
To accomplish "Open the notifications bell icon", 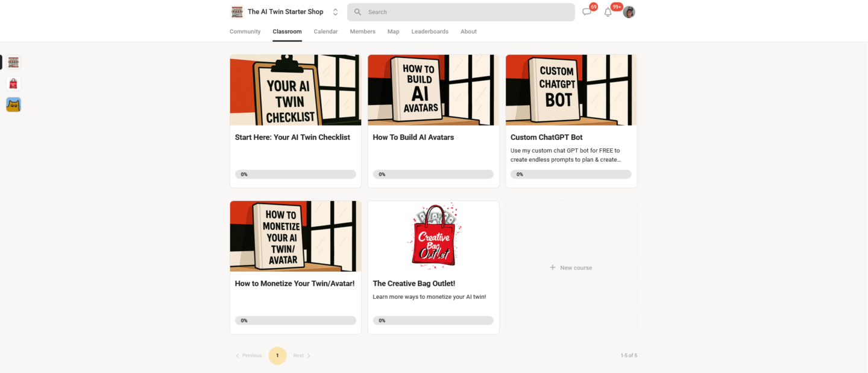I will point(608,12).
